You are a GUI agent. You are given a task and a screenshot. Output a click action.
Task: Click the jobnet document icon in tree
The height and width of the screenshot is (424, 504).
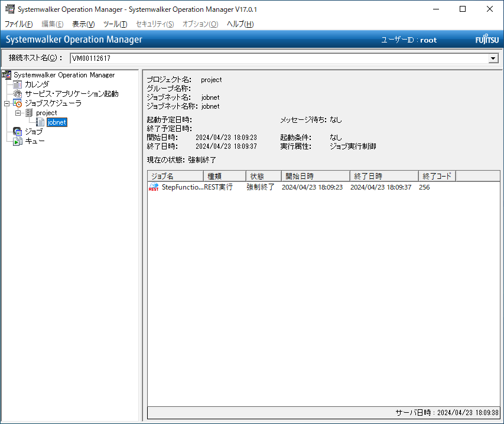(x=40, y=122)
